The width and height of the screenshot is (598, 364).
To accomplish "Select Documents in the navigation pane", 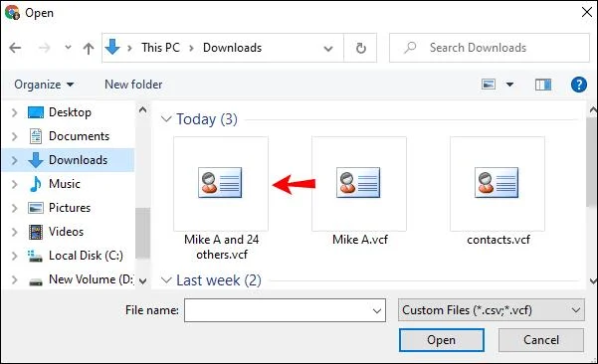I will (79, 136).
